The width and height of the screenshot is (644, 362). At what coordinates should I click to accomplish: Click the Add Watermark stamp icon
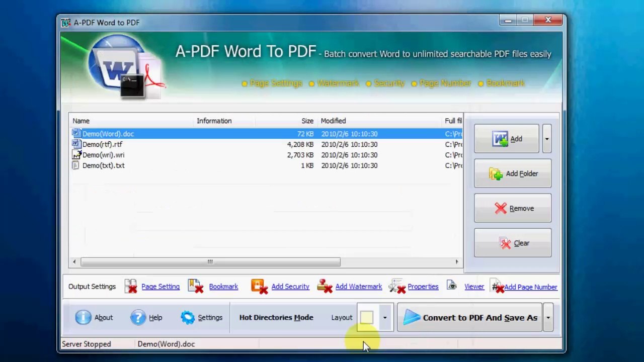(x=325, y=287)
